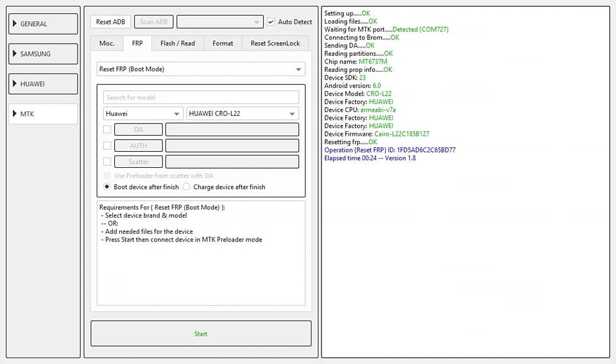616x364 pixels.
Task: Open the MTK sidebar section
Action: (x=43, y=114)
